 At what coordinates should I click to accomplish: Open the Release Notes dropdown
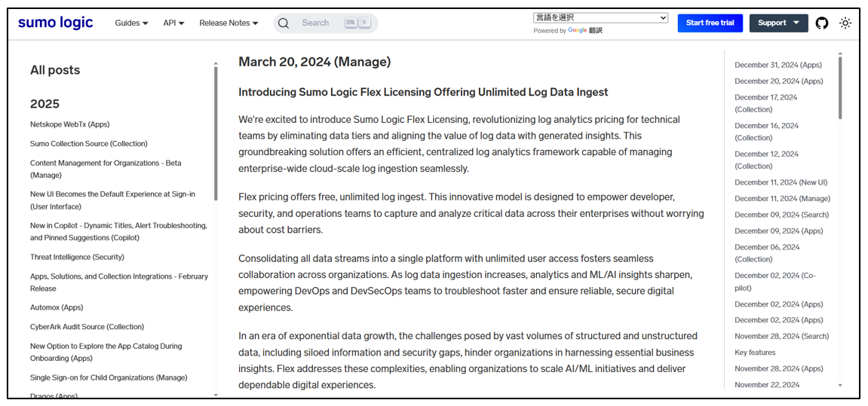229,23
